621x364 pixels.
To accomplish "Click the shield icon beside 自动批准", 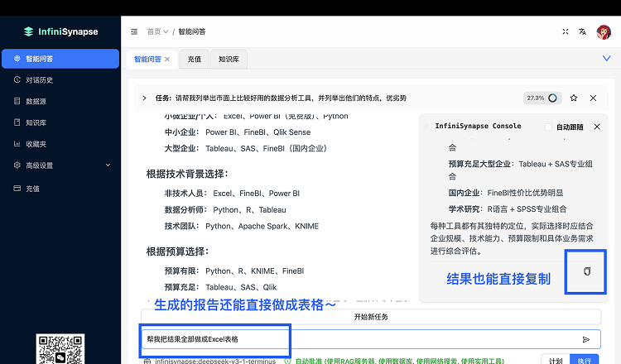I will [287, 362].
